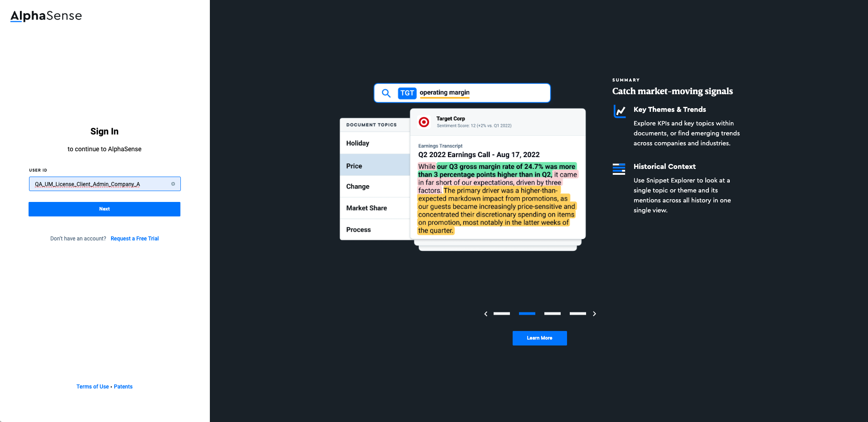Click the AlphaSense logo
Image resolution: width=868 pixels, height=422 pixels.
(46, 16)
